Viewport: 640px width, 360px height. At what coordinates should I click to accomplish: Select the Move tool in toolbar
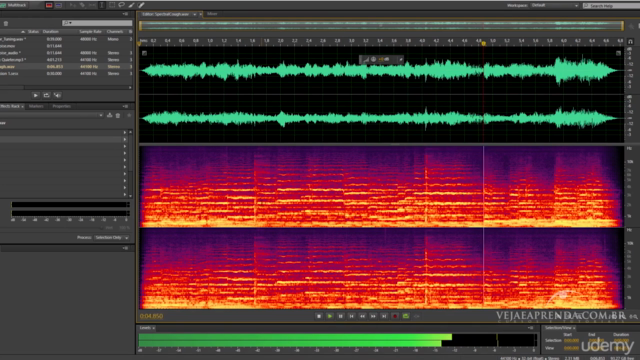point(73,5)
